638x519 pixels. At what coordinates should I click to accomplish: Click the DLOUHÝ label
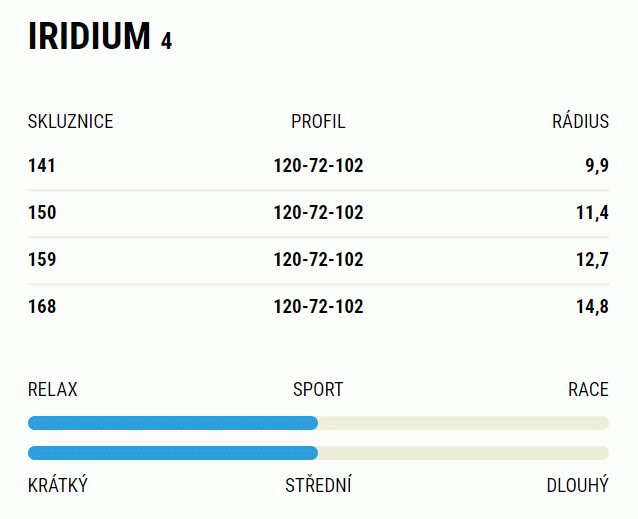tap(578, 484)
